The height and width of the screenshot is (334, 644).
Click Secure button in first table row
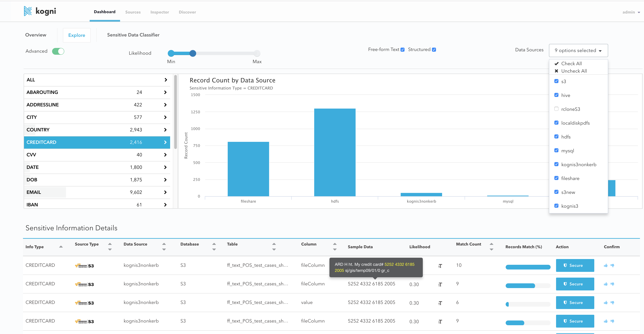[x=575, y=265]
